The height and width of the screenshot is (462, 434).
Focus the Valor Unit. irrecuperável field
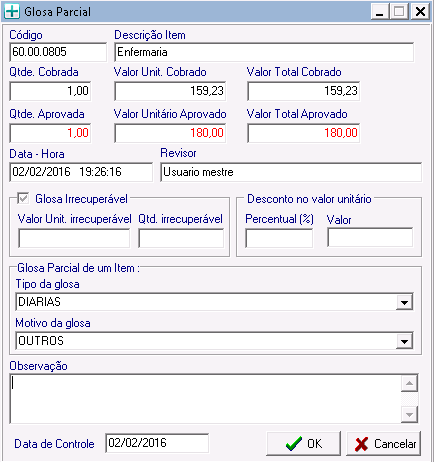(74, 238)
